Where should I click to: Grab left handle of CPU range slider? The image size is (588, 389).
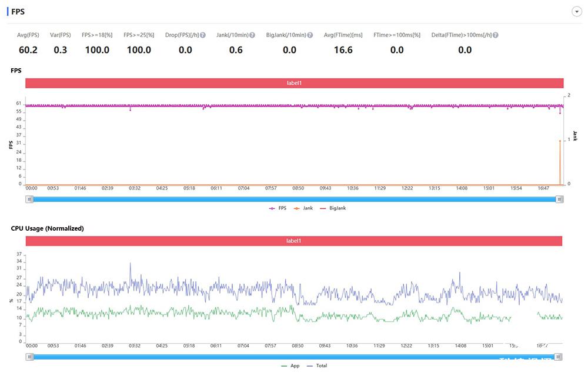(x=29, y=357)
